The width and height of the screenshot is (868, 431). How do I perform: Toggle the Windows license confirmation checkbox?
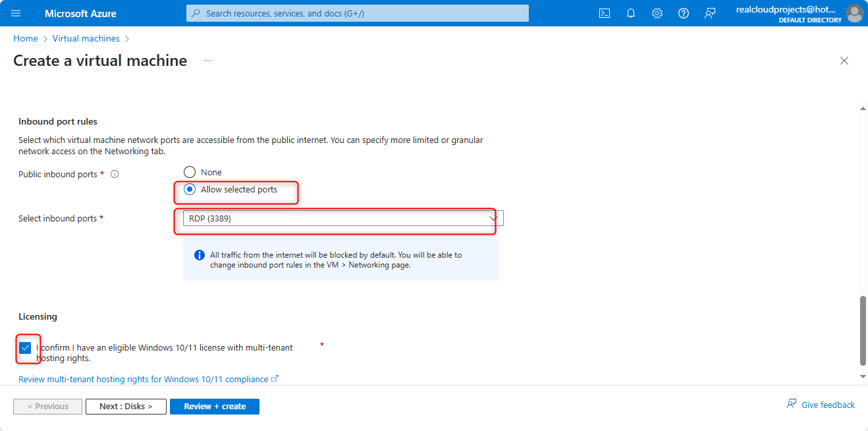pyautogui.click(x=25, y=348)
